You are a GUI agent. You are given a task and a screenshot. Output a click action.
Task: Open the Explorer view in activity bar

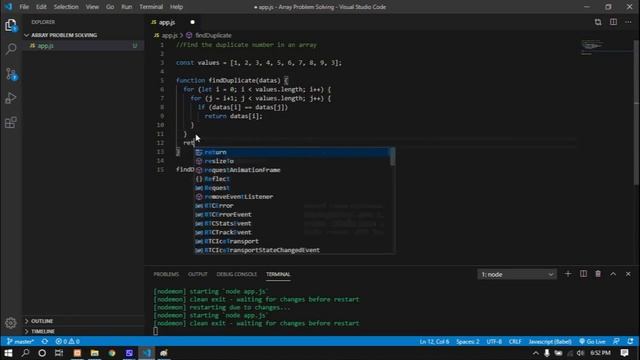click(11, 25)
